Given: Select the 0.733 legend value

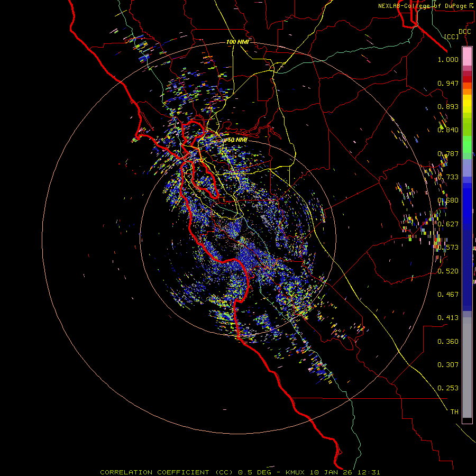Looking at the screenshot, I should 448,177.
